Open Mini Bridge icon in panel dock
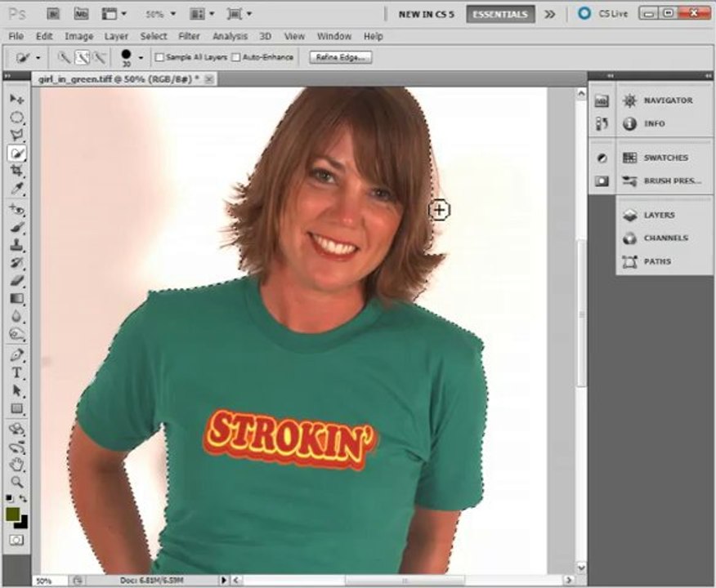The width and height of the screenshot is (716, 588). tap(602, 100)
